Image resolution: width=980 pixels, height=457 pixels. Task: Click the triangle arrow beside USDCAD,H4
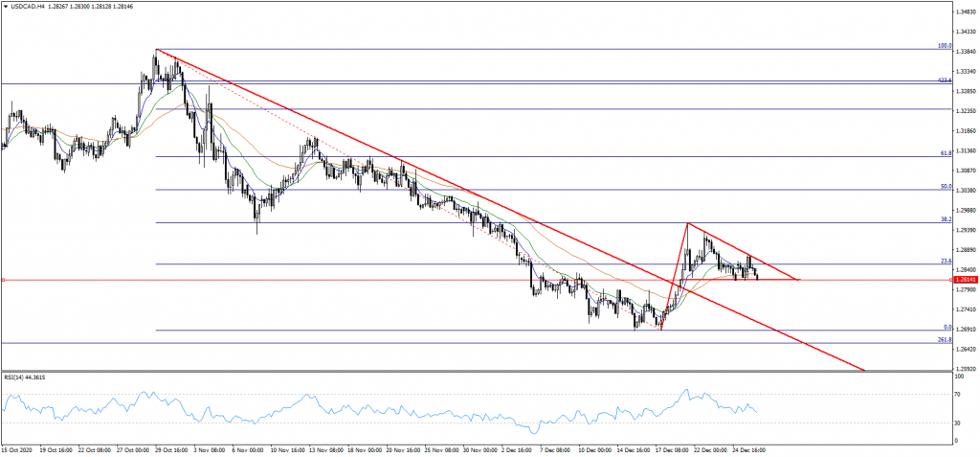6,5
